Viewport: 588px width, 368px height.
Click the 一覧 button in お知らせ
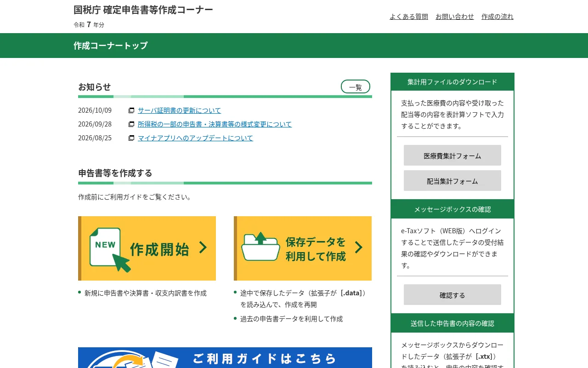356,86
